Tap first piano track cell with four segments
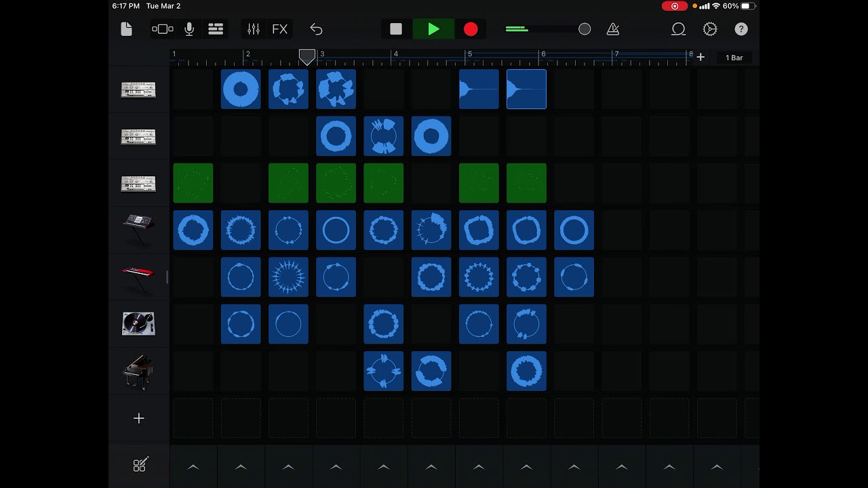Screen dimensions: 868x488 click(x=384, y=371)
